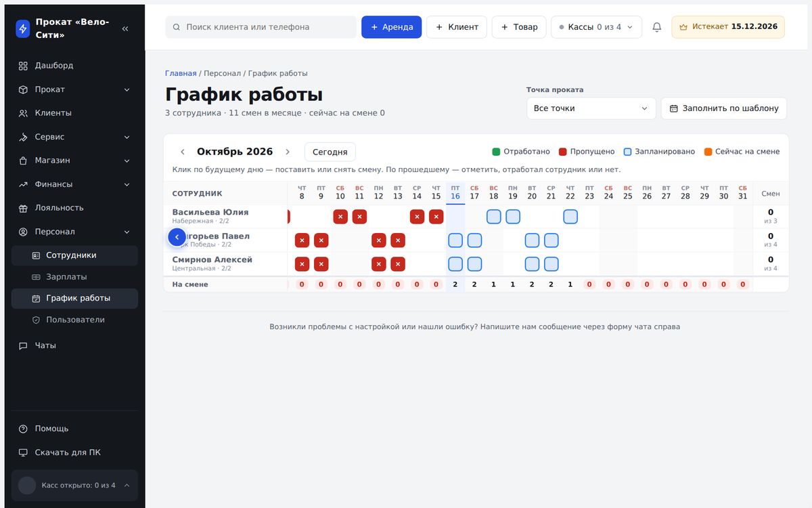Go to Зарплаты submenu item
The image size is (812, 508).
[74, 277]
